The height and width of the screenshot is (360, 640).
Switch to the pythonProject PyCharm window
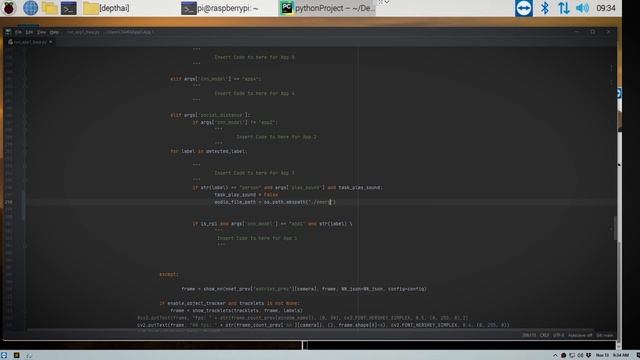(x=327, y=8)
